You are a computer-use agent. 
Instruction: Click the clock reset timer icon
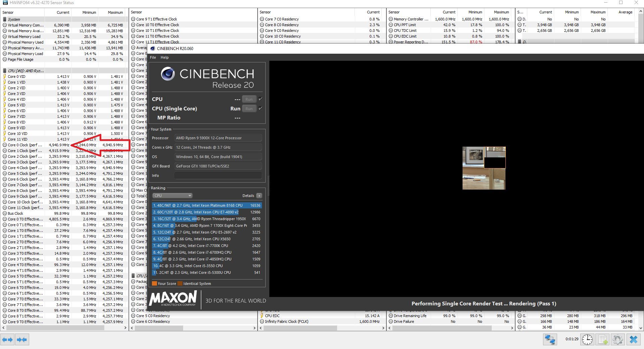587,340
